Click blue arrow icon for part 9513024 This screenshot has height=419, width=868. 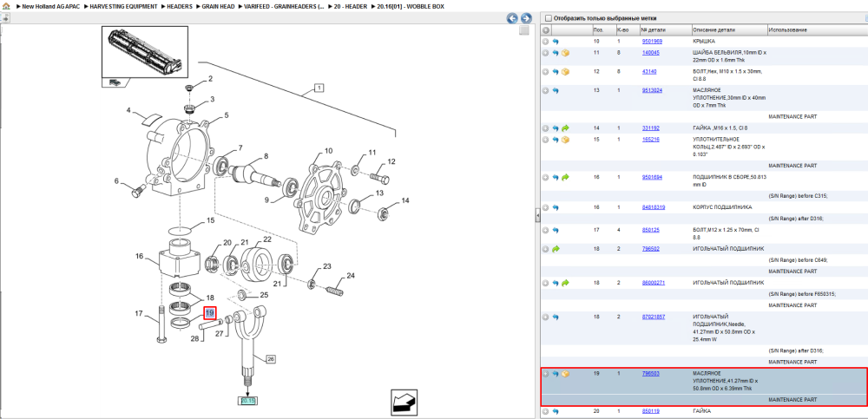pyautogui.click(x=556, y=91)
